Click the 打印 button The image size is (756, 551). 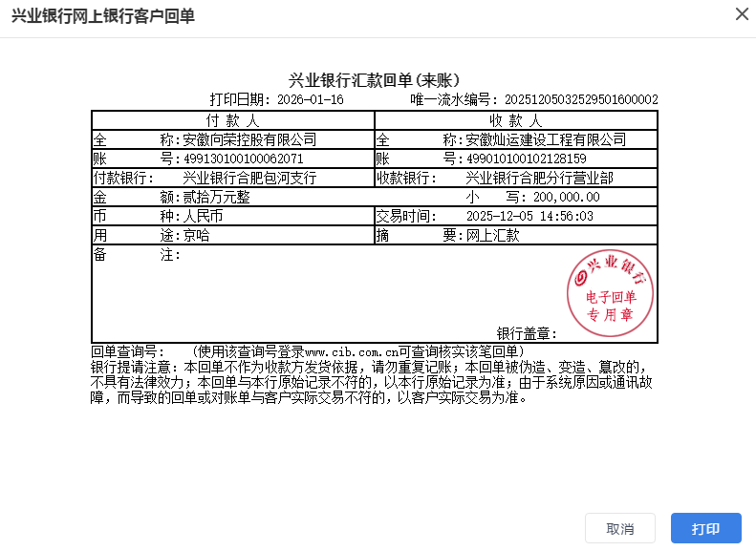click(x=706, y=529)
